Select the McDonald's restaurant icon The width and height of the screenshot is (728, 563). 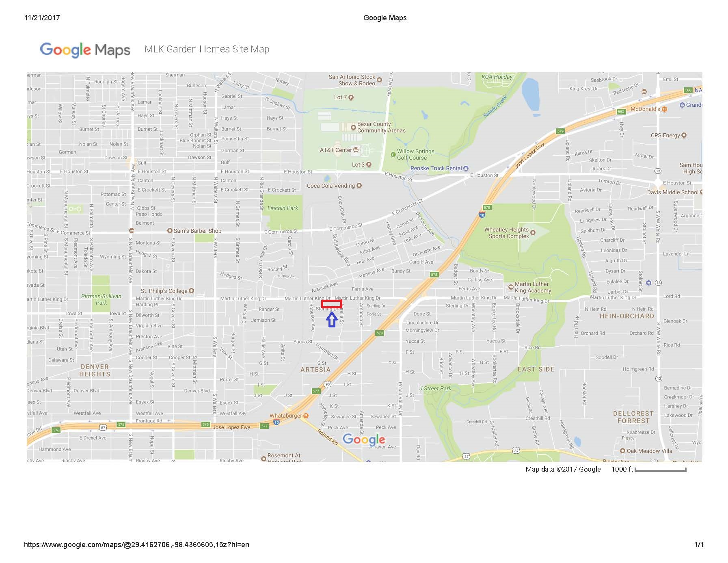click(x=664, y=109)
